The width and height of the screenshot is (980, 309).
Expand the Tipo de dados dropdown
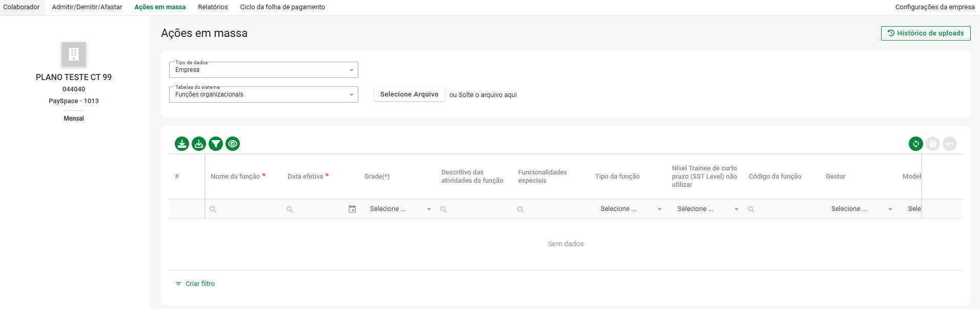coord(351,70)
